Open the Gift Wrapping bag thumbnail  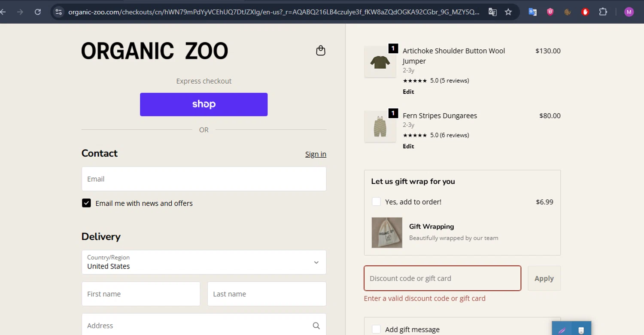pos(387,233)
